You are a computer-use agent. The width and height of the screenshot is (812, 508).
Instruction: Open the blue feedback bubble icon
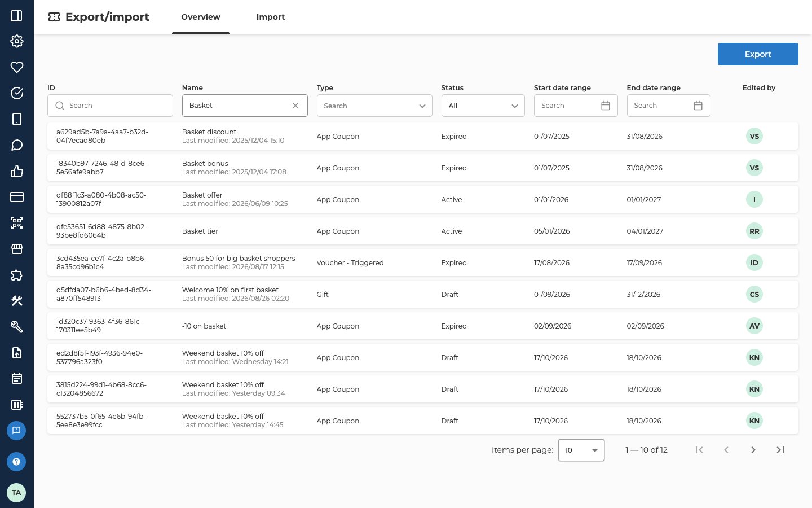16,431
